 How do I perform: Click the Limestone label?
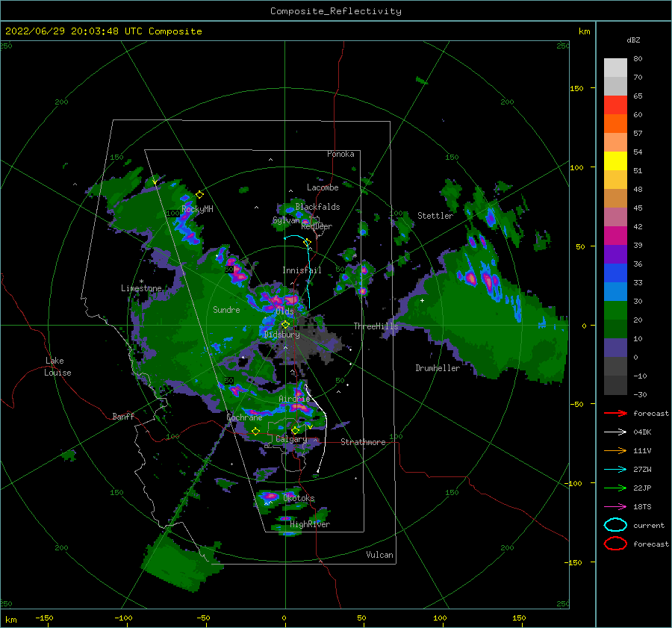click(141, 288)
